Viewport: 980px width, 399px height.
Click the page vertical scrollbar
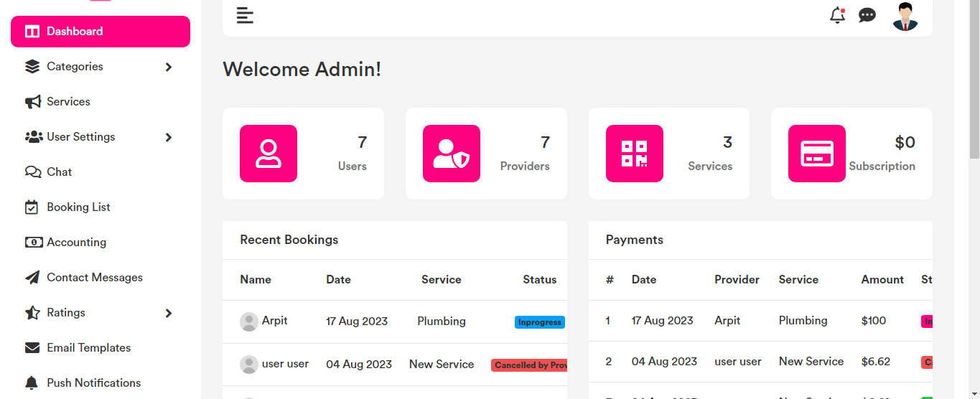tap(974, 79)
